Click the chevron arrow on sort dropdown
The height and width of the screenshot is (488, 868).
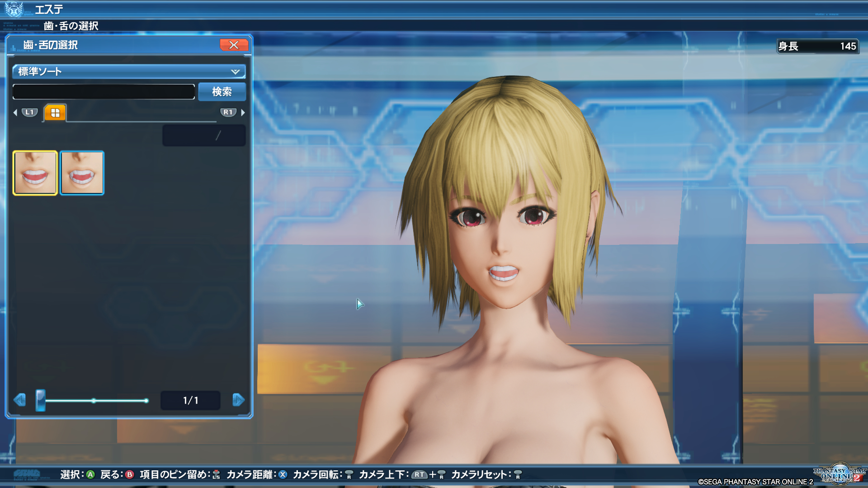[235, 71]
